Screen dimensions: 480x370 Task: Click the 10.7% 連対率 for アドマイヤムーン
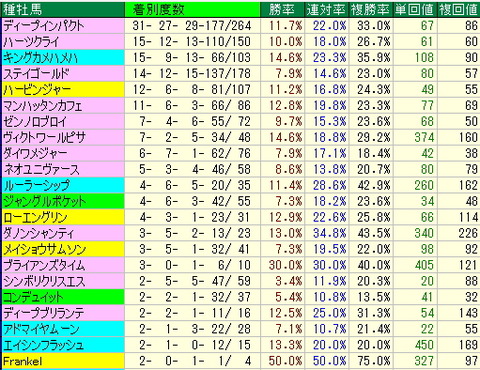tap(329, 329)
